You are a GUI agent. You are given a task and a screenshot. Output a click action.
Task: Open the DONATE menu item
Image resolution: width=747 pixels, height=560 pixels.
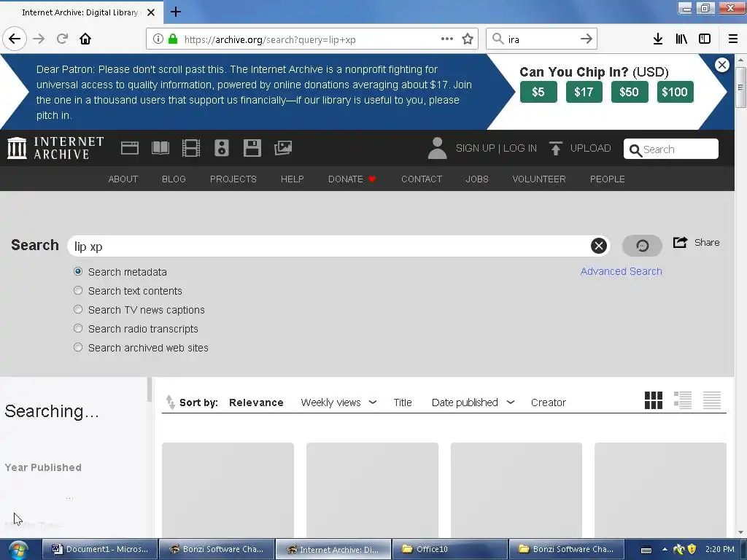(352, 179)
